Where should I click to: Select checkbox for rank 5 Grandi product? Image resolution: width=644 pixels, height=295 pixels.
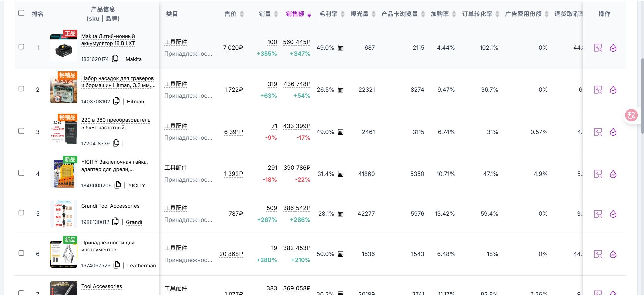tap(21, 213)
